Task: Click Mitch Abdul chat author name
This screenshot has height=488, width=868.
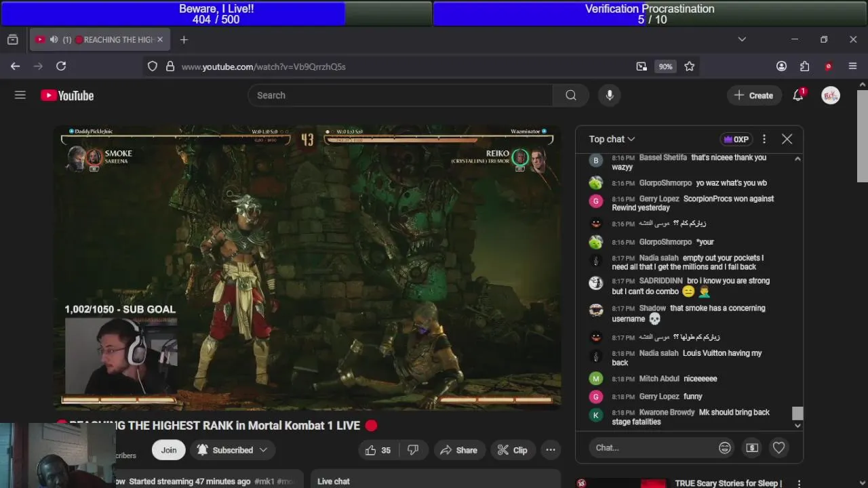Action: click(659, 379)
